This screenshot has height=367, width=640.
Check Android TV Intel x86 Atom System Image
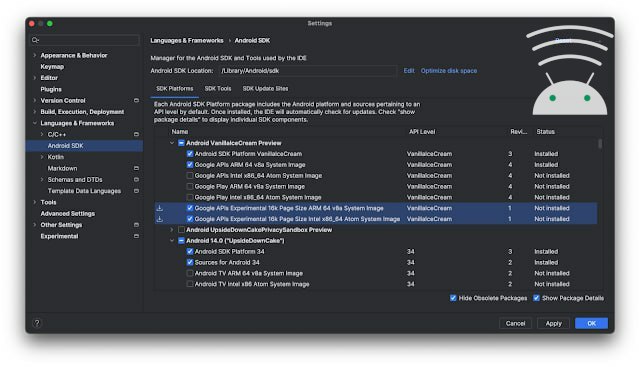(190, 284)
